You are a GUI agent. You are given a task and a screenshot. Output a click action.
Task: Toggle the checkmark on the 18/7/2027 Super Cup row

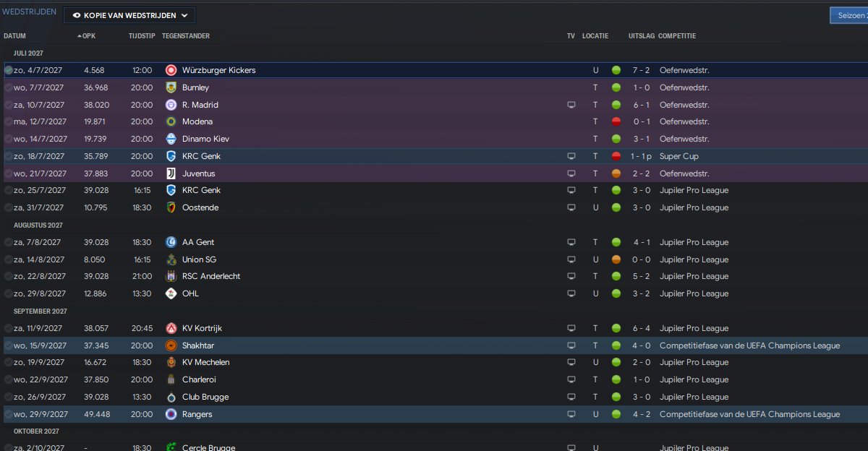[9, 156]
